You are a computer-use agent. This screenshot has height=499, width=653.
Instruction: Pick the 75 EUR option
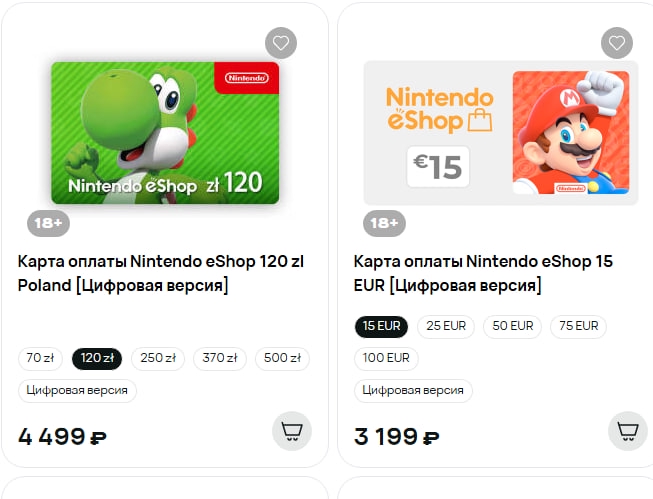[x=578, y=326]
